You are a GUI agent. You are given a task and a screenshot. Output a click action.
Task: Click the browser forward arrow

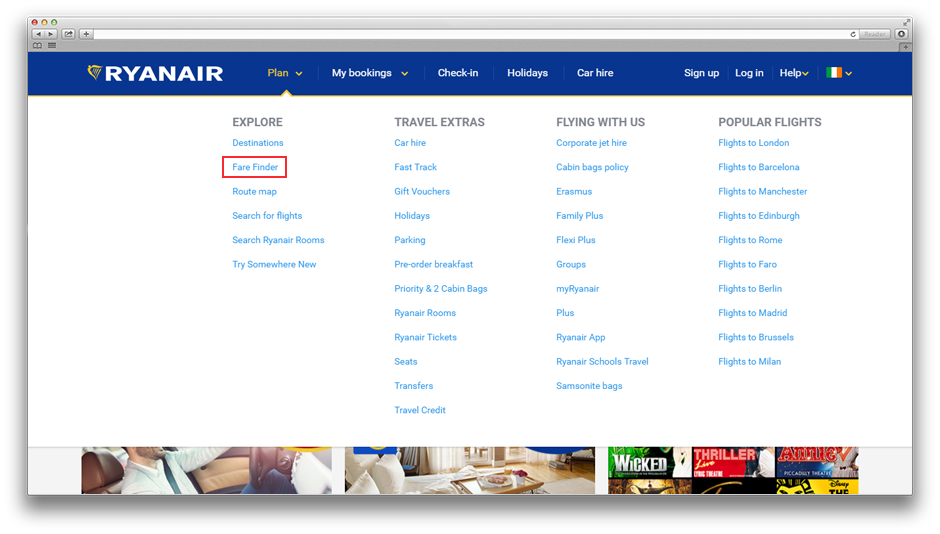pos(51,34)
